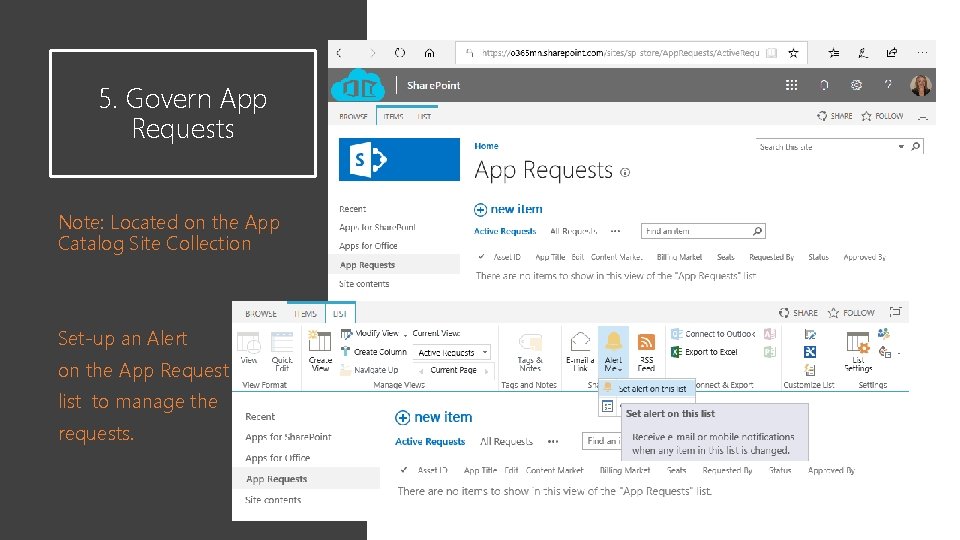Click the Create View ribbon icon
960x540 pixels.
[x=320, y=351]
